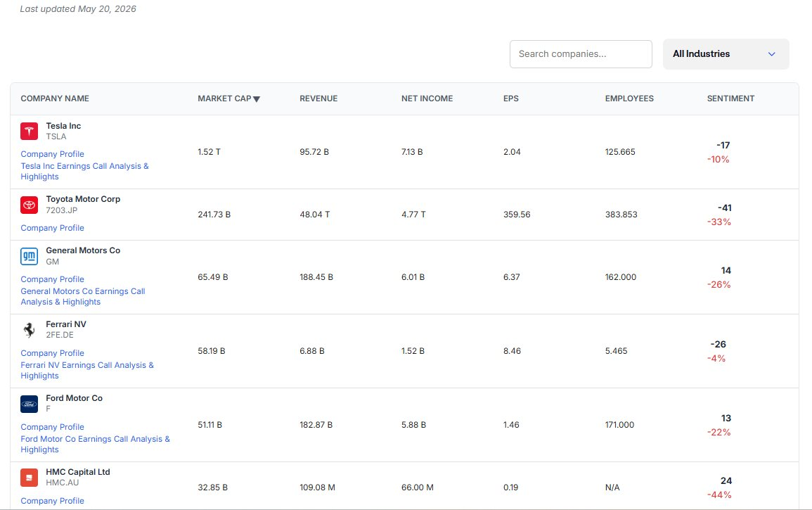
Task: Open Tesla Inc Company Profile link
Action: [x=52, y=154]
